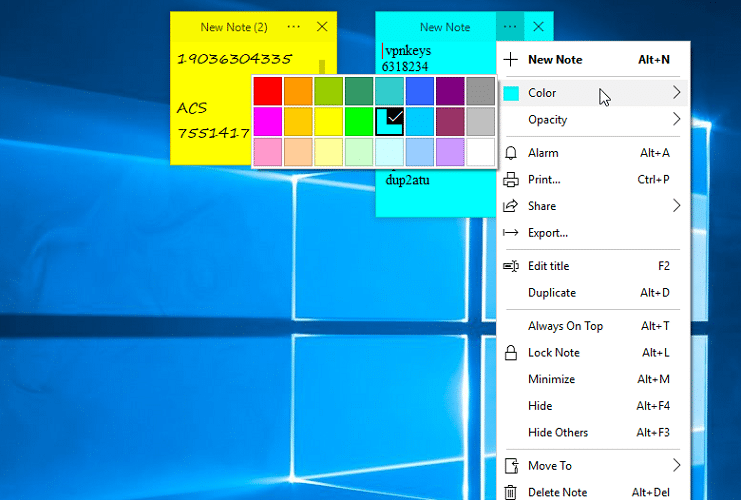Choose the amber swatch in middle row

click(298, 121)
